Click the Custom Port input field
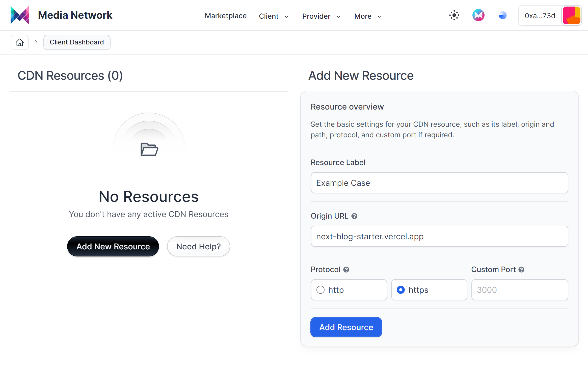The height and width of the screenshot is (366, 588). point(519,289)
